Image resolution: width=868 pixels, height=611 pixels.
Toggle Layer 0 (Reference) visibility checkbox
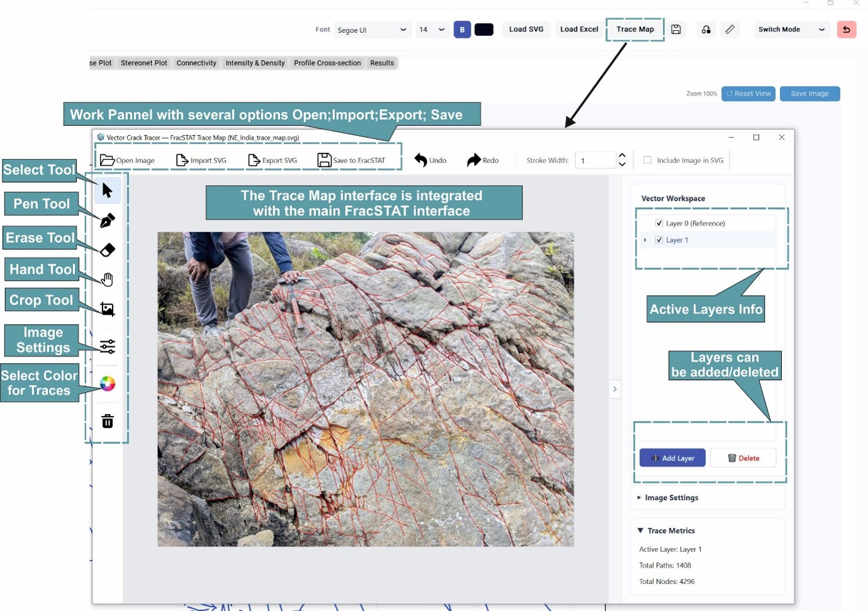659,223
